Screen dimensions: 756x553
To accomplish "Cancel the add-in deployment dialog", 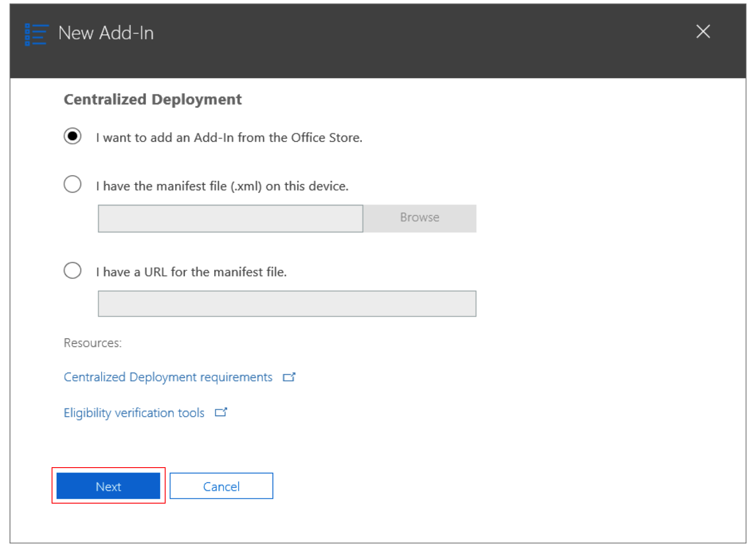I will (221, 486).
